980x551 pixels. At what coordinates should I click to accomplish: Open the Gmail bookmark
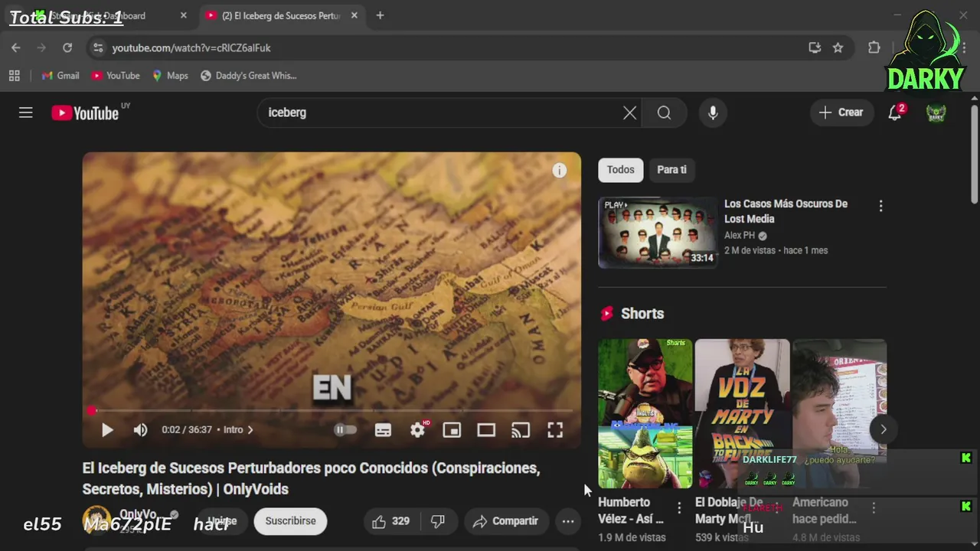(x=60, y=76)
